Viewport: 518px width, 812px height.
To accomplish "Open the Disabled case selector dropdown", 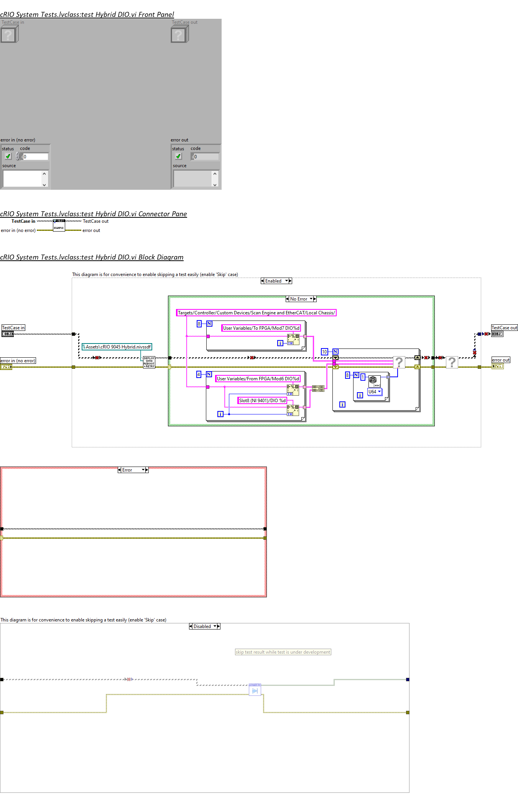I will (x=205, y=626).
